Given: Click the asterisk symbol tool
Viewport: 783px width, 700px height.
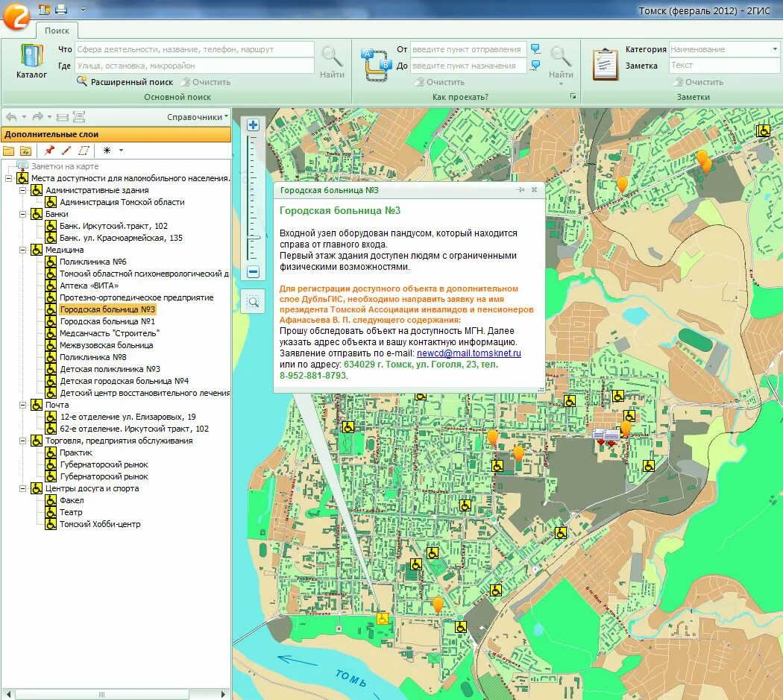Looking at the screenshot, I should [107, 150].
